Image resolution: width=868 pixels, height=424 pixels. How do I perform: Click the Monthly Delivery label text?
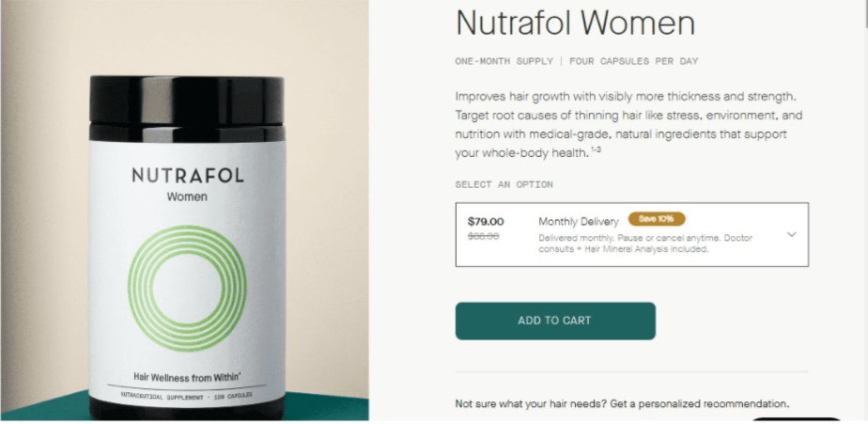coord(579,222)
